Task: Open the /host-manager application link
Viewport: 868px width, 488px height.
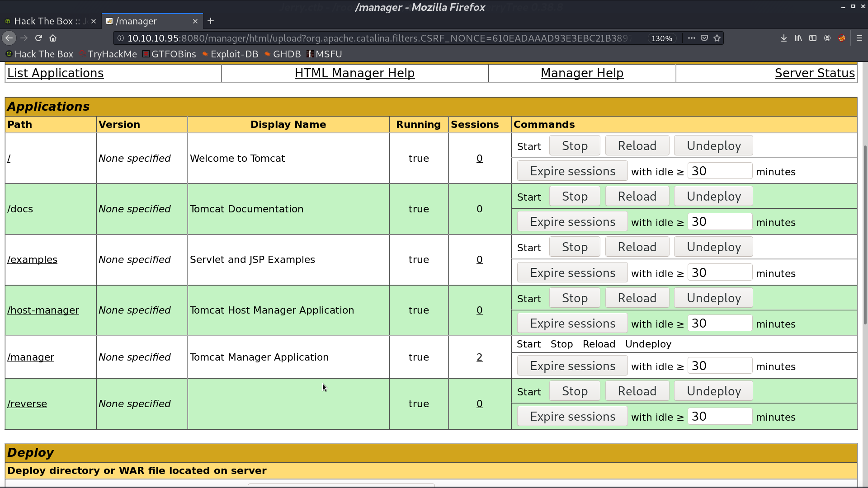Action: pos(43,310)
